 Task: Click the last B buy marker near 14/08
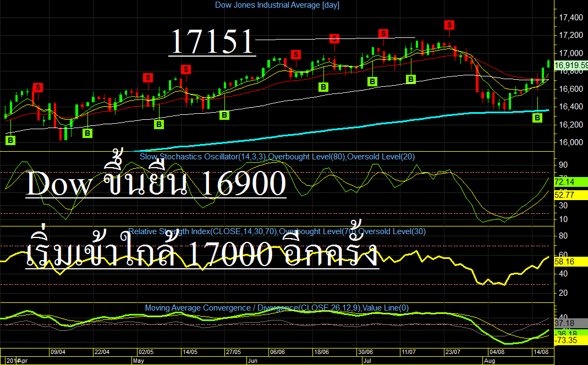[537, 118]
